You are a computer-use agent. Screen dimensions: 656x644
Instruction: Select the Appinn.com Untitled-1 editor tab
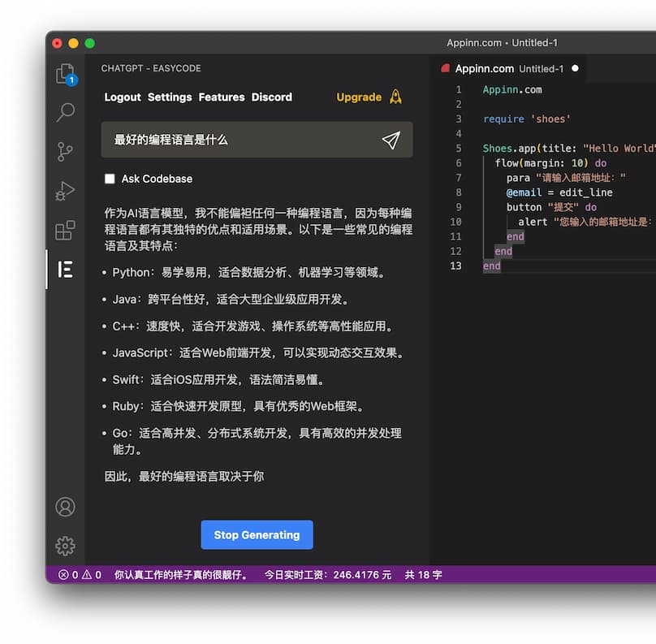tap(509, 69)
